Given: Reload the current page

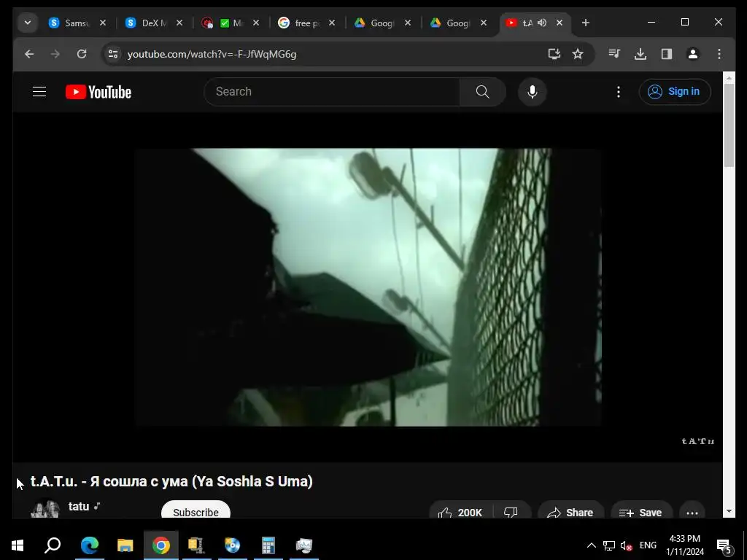Looking at the screenshot, I should coord(82,54).
